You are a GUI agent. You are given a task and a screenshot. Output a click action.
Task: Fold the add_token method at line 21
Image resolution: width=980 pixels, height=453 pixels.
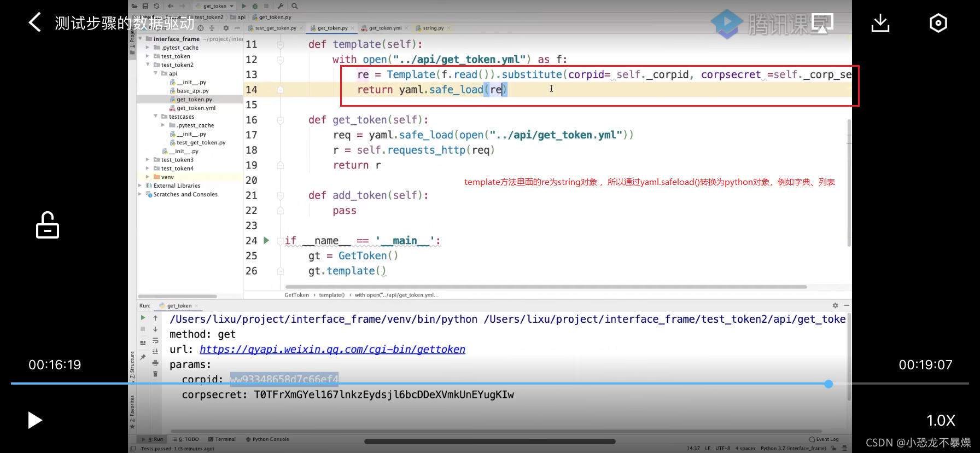point(280,195)
